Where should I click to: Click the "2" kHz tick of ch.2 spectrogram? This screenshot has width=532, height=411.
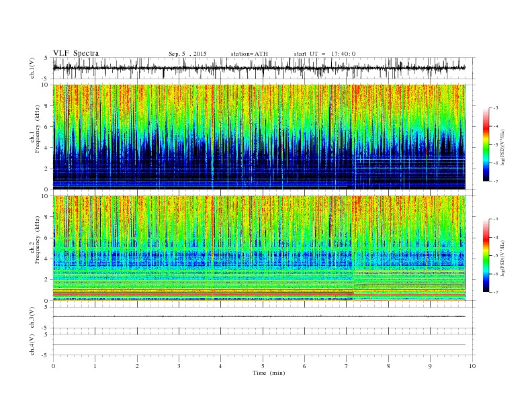pyautogui.click(x=47, y=280)
